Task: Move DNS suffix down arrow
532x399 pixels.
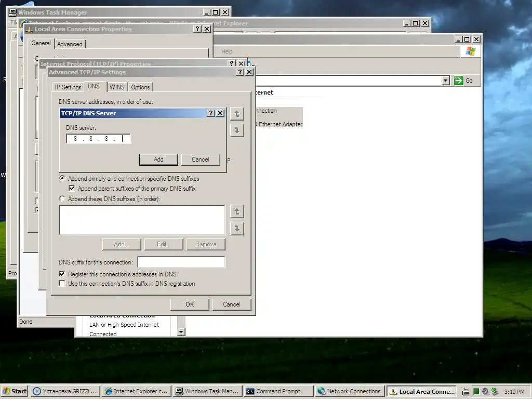Action: click(x=237, y=229)
